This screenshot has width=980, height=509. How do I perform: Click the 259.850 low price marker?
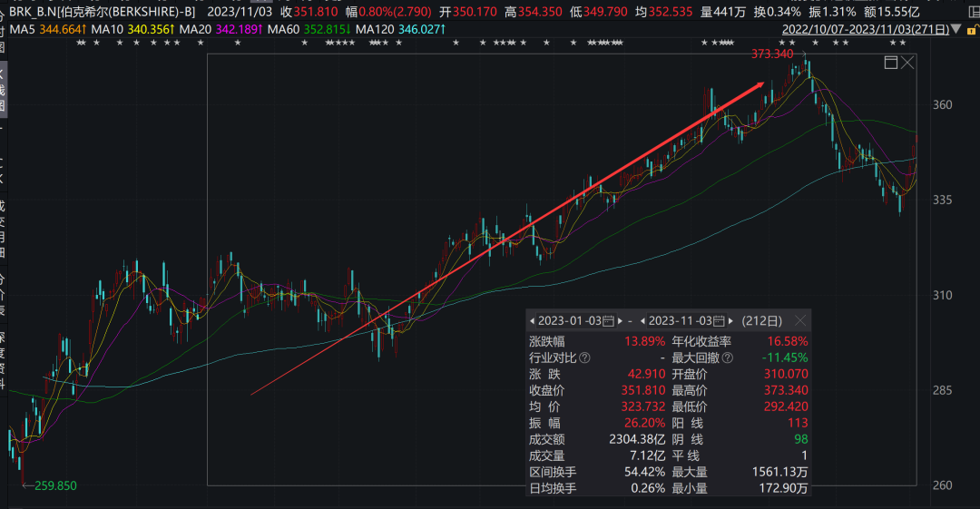55,486
